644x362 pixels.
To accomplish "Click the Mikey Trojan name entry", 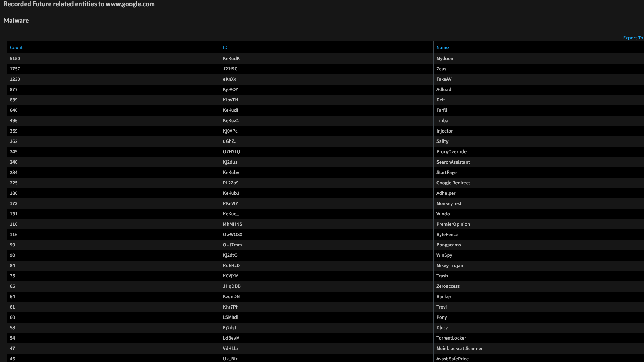I will point(449,266).
